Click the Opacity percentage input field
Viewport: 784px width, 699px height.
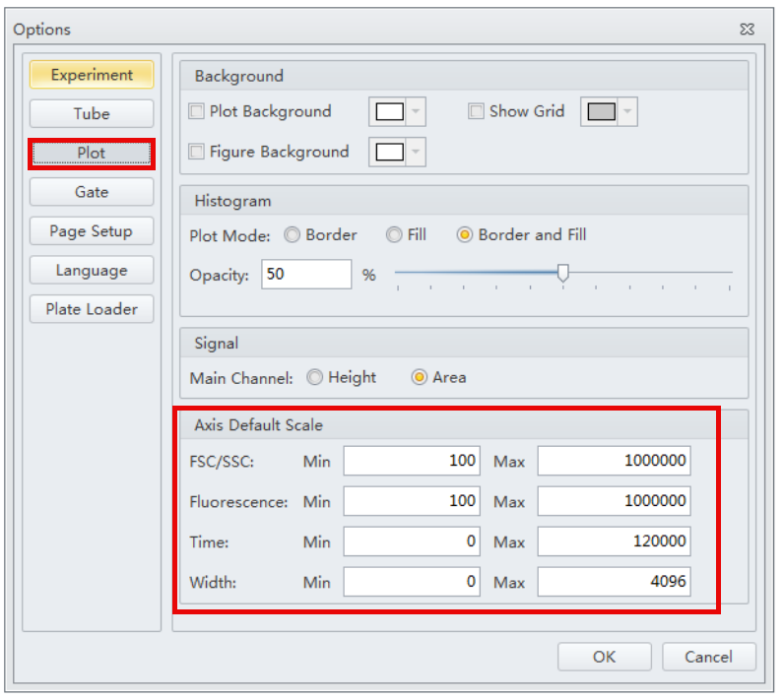(306, 275)
